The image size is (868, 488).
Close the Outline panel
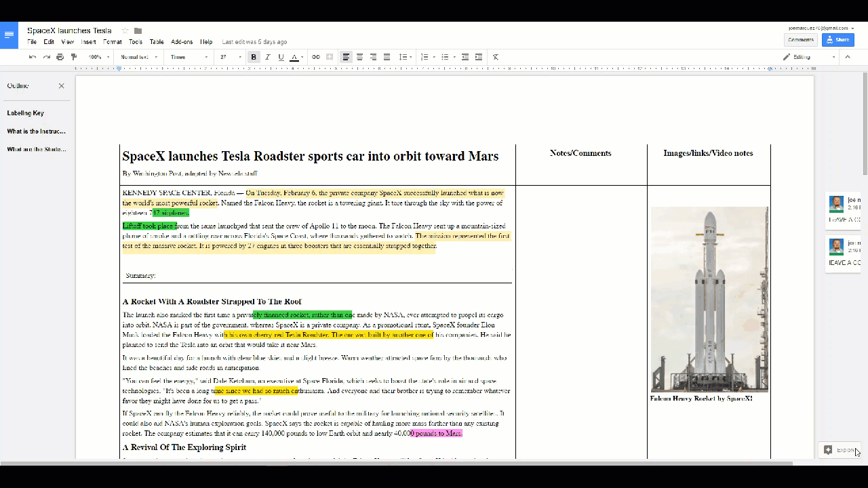click(x=61, y=86)
